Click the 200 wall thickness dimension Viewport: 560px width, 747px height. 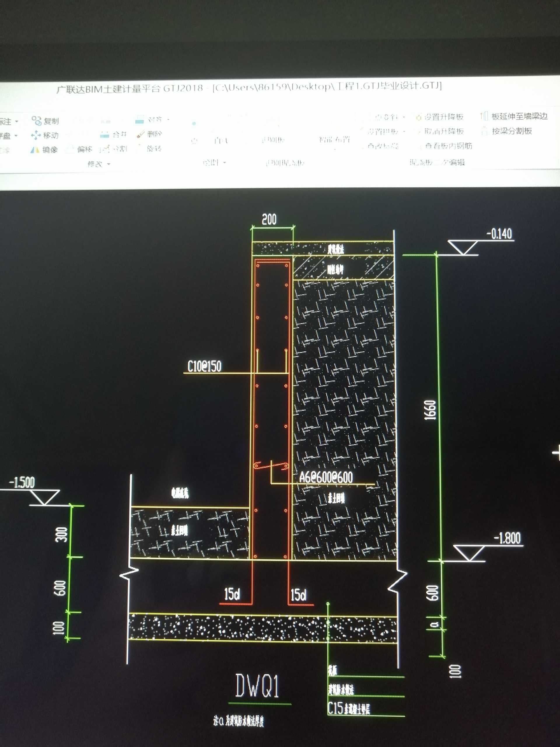[269, 219]
